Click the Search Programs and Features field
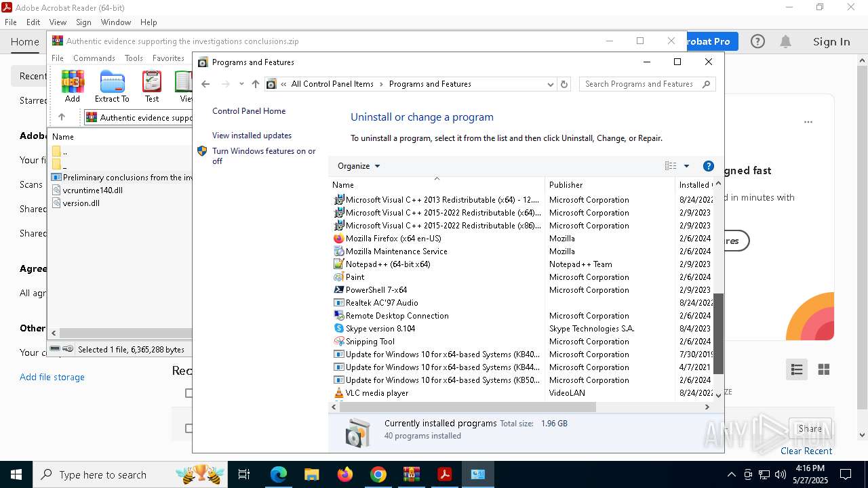The width and height of the screenshot is (868, 488). [639, 84]
